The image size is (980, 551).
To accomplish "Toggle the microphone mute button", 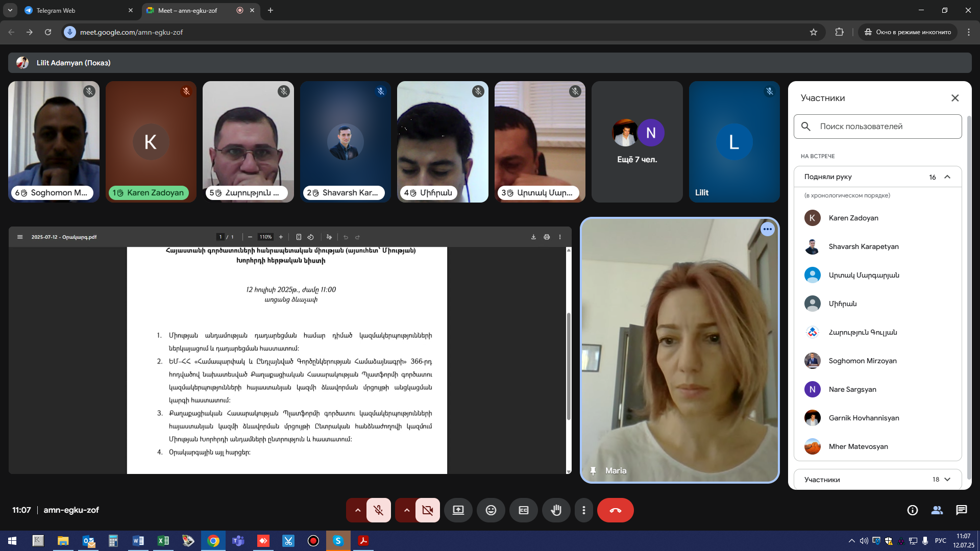I will coord(378,510).
